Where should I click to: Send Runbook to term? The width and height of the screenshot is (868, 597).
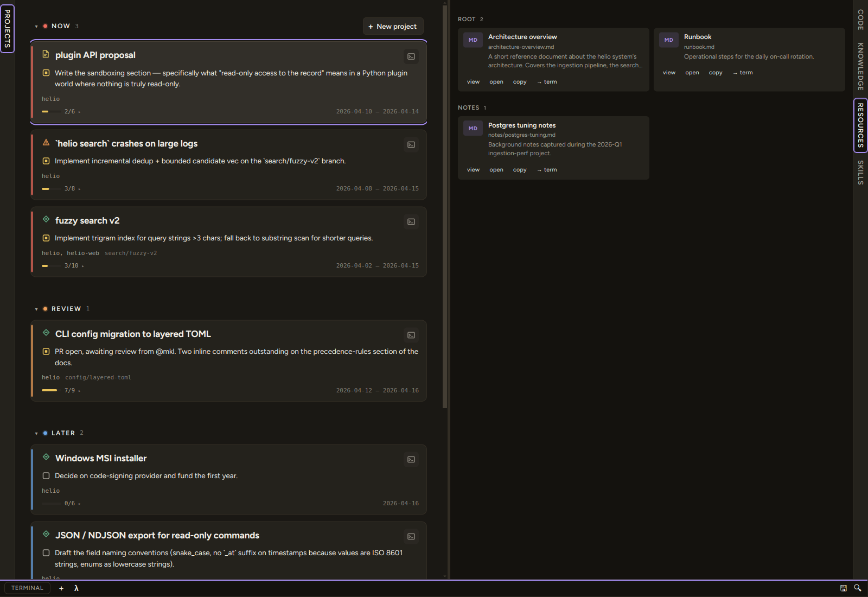pyautogui.click(x=743, y=73)
